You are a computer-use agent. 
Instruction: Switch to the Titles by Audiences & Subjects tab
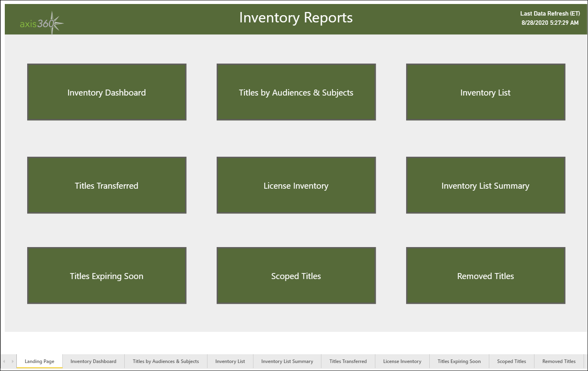click(166, 361)
